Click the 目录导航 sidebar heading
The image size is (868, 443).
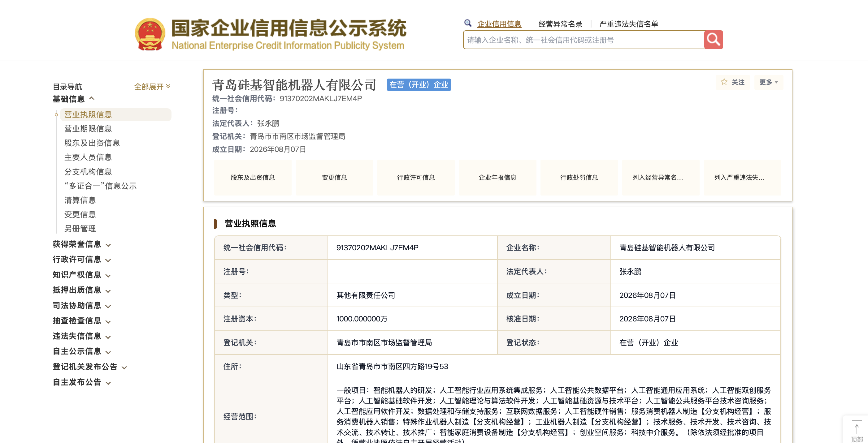[67, 87]
